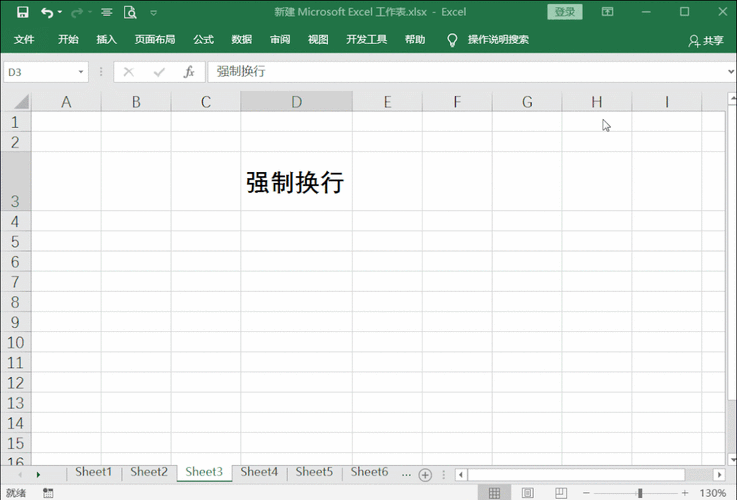The image size is (737, 500).
Task: Click horizontal scrollbar left arrow
Action: coord(461,475)
